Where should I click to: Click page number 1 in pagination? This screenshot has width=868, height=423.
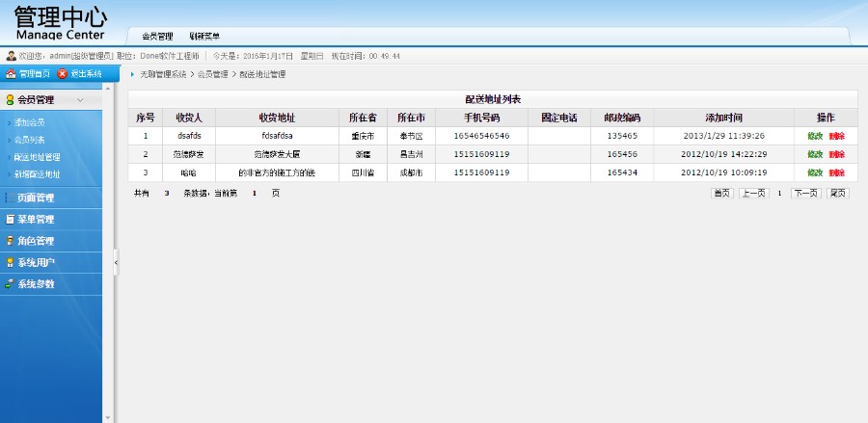(779, 194)
